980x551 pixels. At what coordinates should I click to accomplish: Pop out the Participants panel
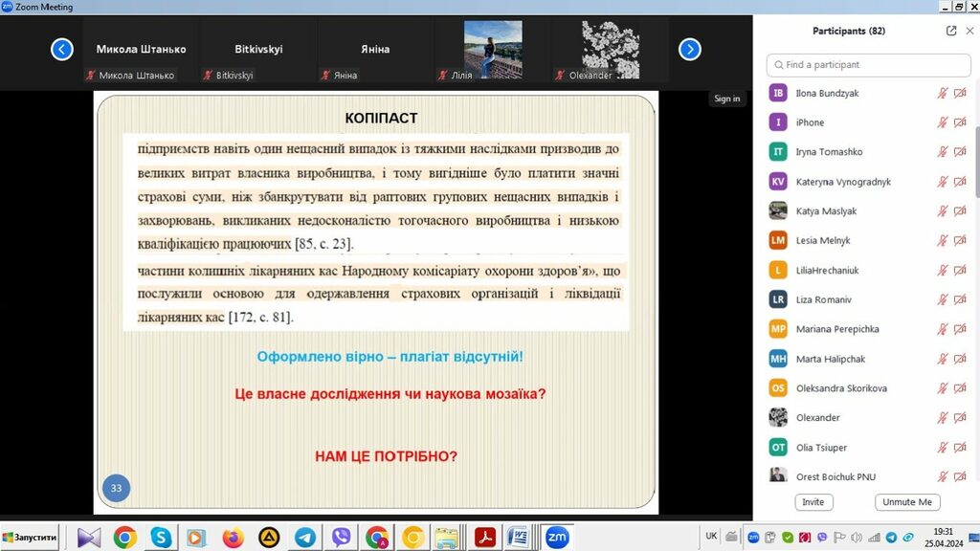[x=951, y=31]
